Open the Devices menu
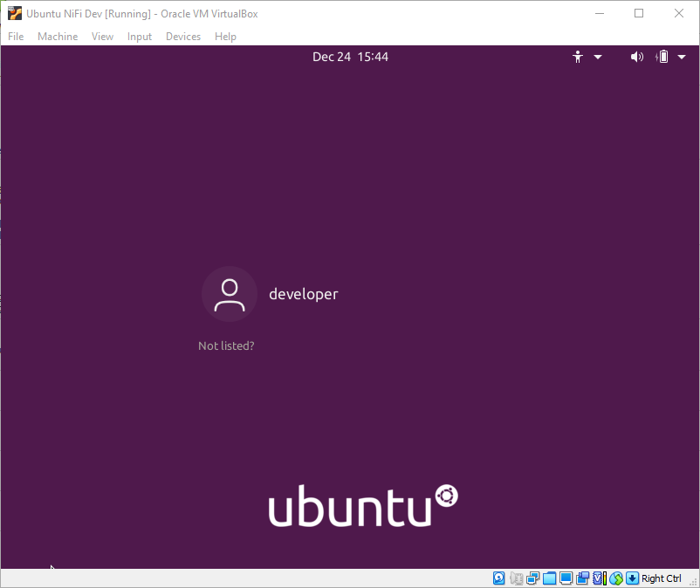The height and width of the screenshot is (588, 700). [183, 37]
